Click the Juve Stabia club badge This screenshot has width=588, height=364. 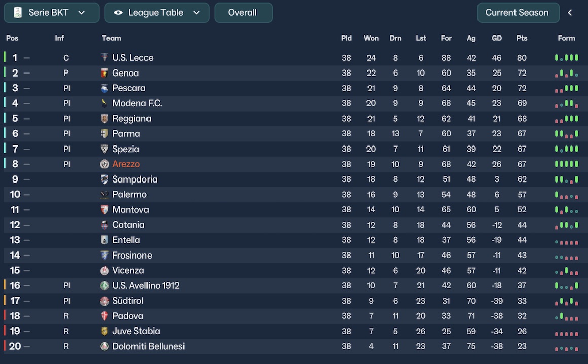(105, 331)
